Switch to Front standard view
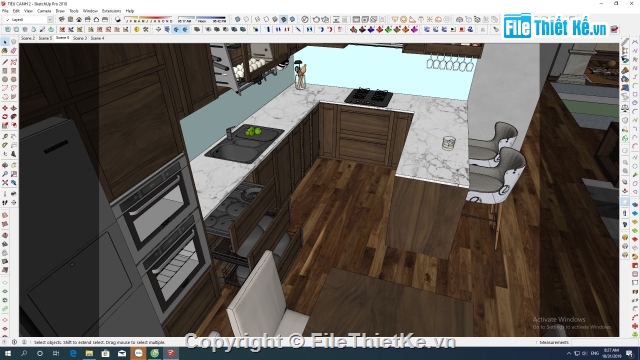640x360 pixels. [x=79, y=19]
